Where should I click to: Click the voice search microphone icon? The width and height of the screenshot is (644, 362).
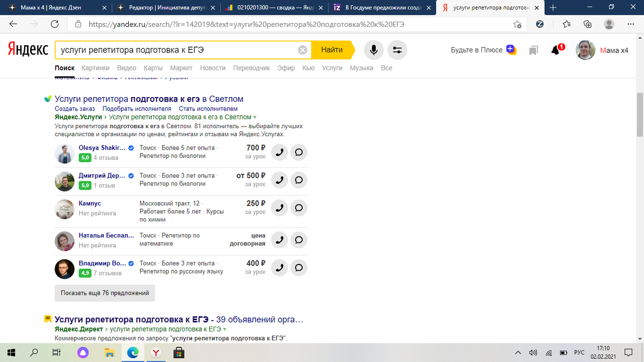click(x=374, y=50)
